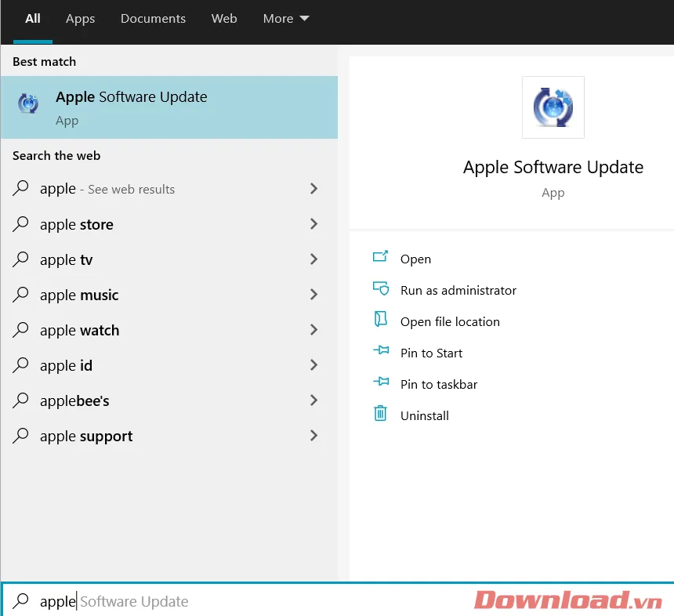
Task: Expand the More dropdown in search filters
Action: [x=286, y=19]
